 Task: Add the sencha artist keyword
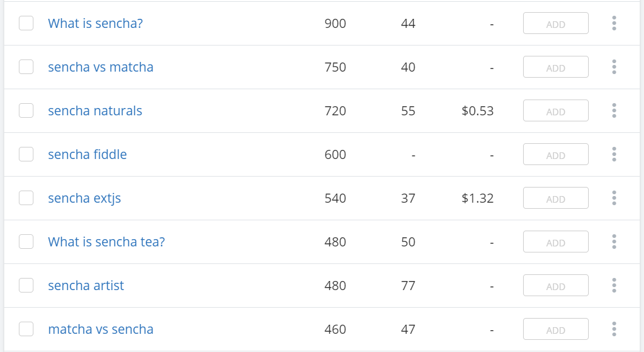(556, 285)
